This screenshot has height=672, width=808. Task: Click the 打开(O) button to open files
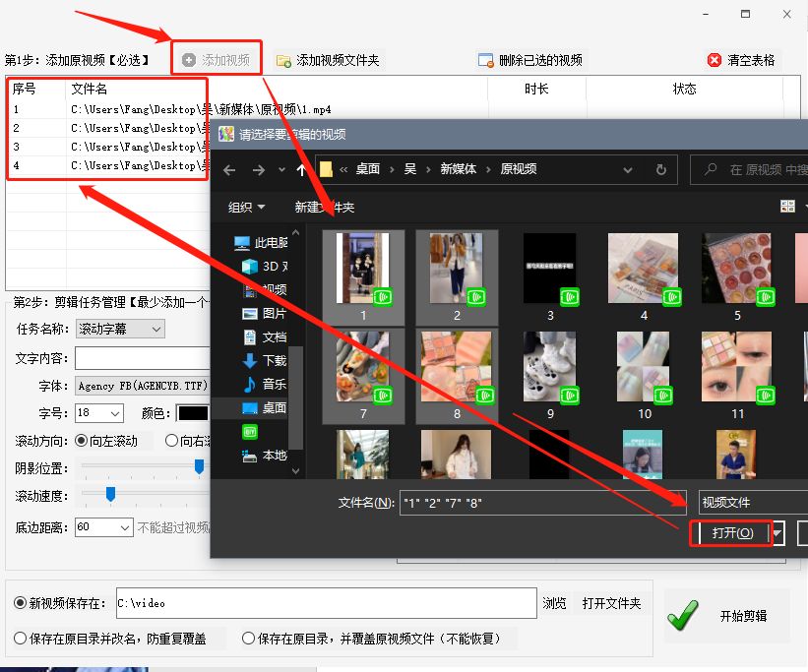pyautogui.click(x=730, y=532)
